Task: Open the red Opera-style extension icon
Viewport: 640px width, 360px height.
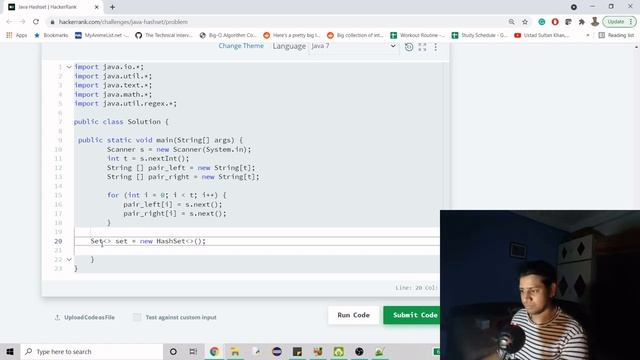Action: click(x=555, y=22)
